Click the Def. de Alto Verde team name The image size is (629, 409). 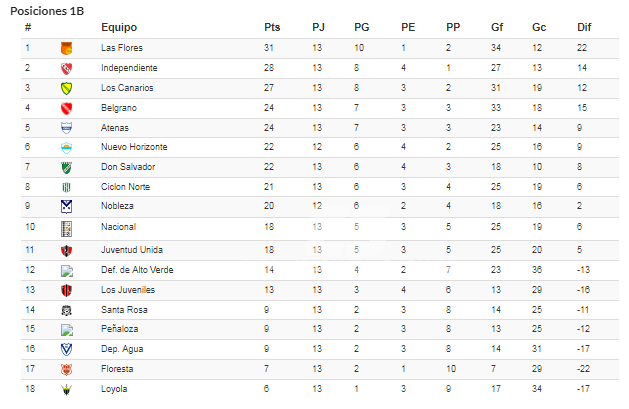click(x=137, y=270)
